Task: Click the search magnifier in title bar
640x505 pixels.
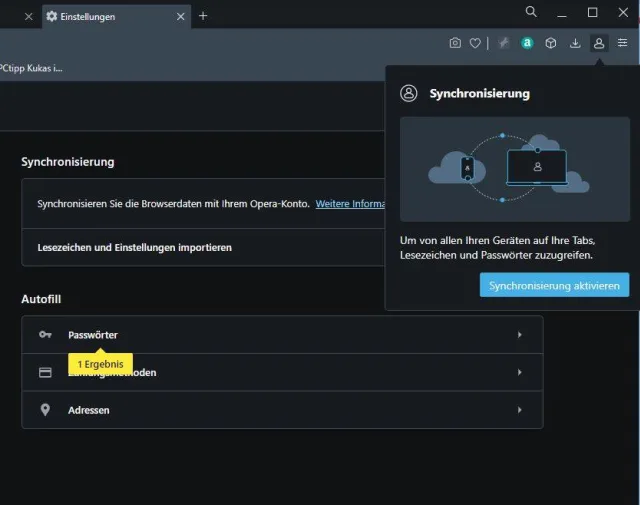Action: pos(531,12)
